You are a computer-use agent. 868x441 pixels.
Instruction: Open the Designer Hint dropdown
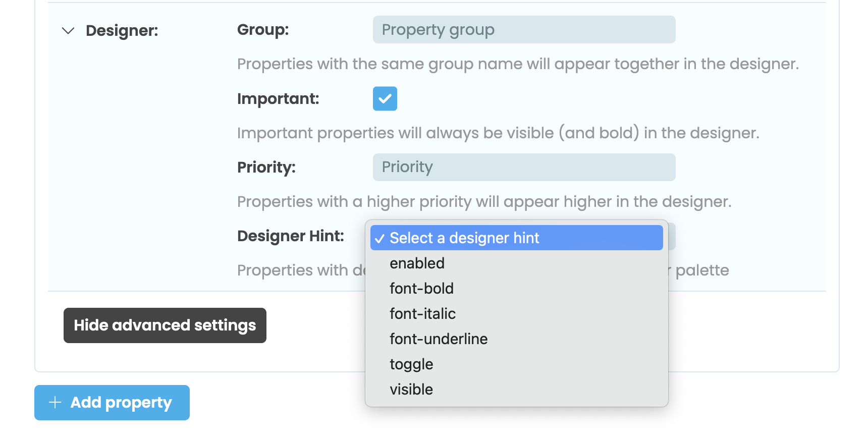[516, 238]
